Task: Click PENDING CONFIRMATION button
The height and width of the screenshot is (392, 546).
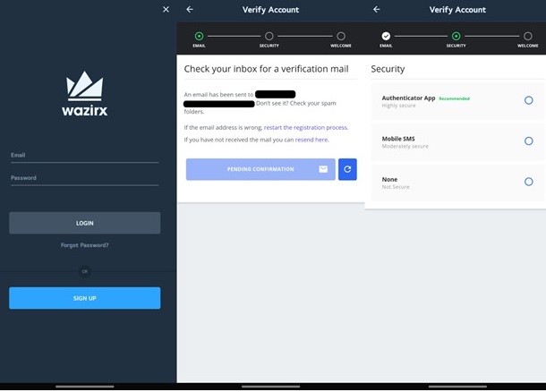Action: coord(260,169)
